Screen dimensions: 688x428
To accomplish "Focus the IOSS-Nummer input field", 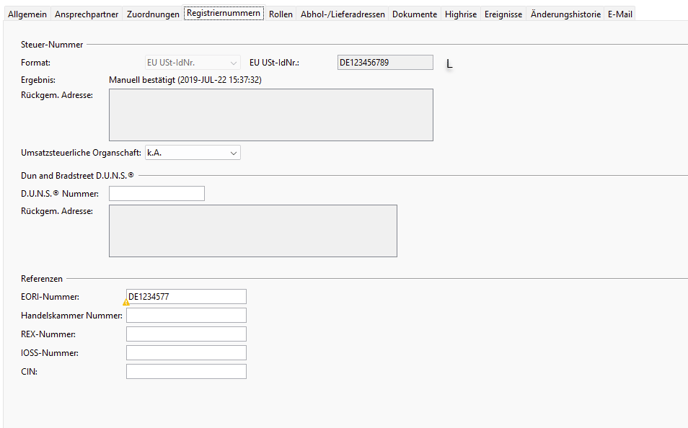I will [186, 352].
